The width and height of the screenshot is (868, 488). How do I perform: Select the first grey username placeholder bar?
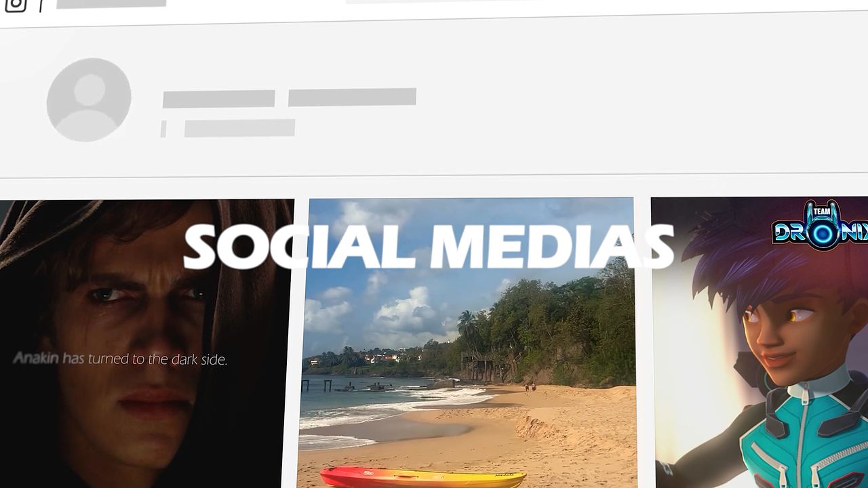218,99
